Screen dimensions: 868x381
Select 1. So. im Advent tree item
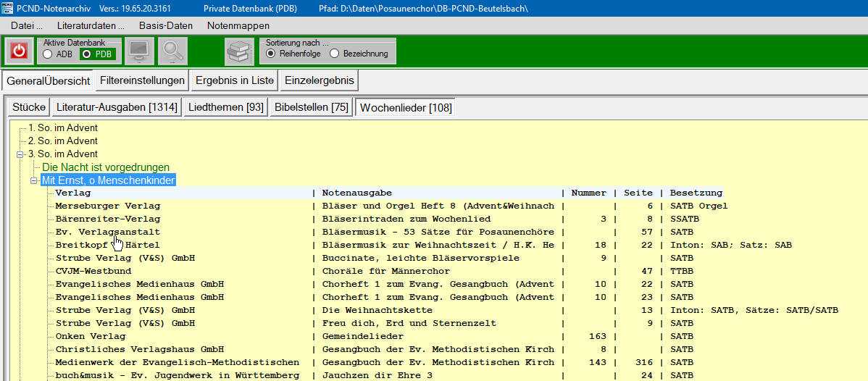[x=63, y=128]
